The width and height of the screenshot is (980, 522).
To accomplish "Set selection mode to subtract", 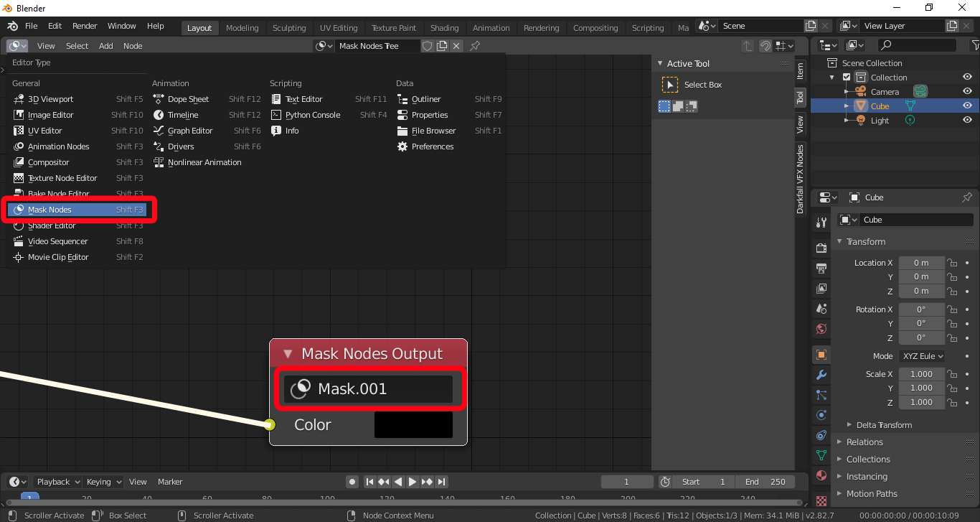I will tap(692, 106).
